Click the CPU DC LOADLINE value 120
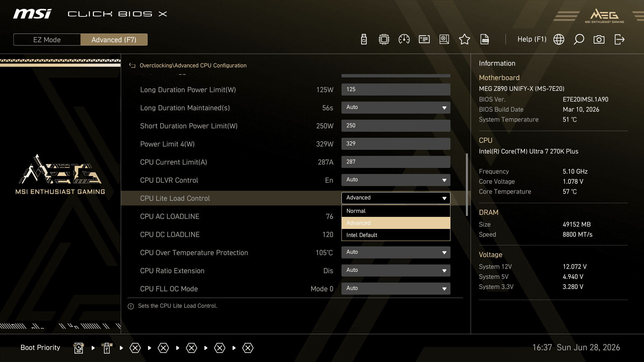The image size is (644, 362). click(328, 235)
